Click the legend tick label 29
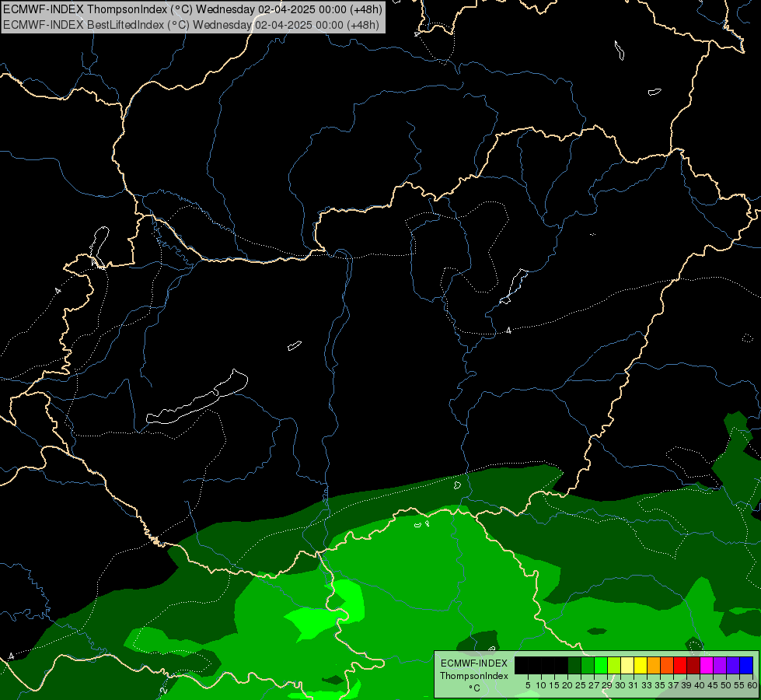 [607, 685]
